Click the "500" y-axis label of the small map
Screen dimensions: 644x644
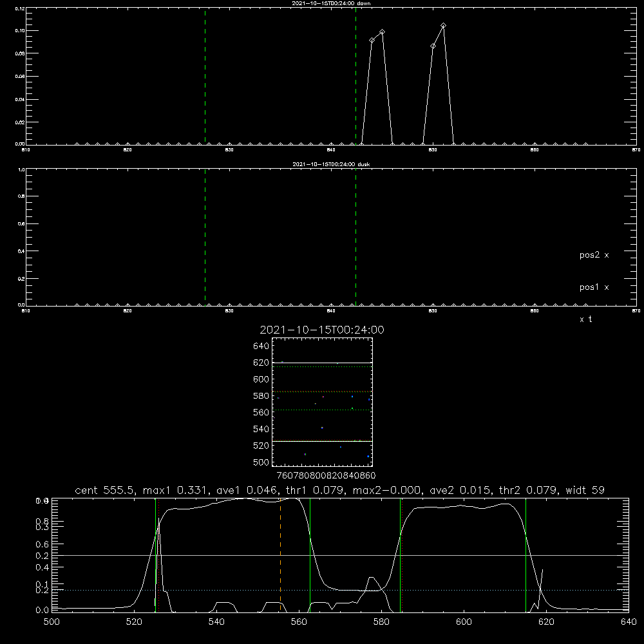[261, 462]
